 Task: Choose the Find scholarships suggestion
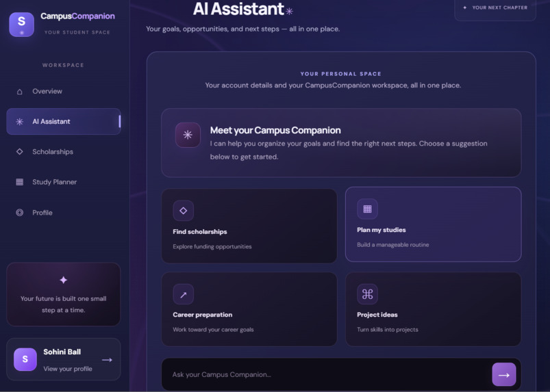(x=249, y=226)
